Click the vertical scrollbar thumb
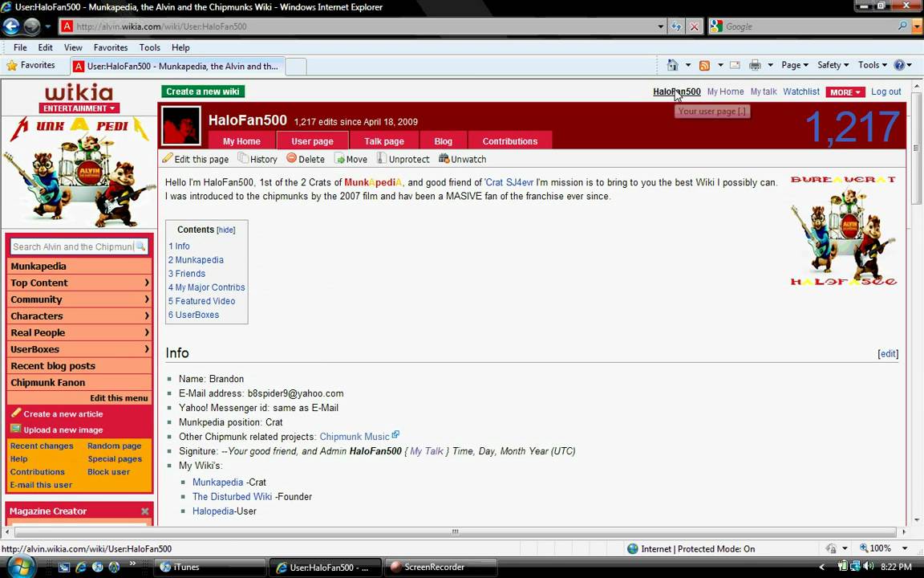 pyautogui.click(x=916, y=149)
